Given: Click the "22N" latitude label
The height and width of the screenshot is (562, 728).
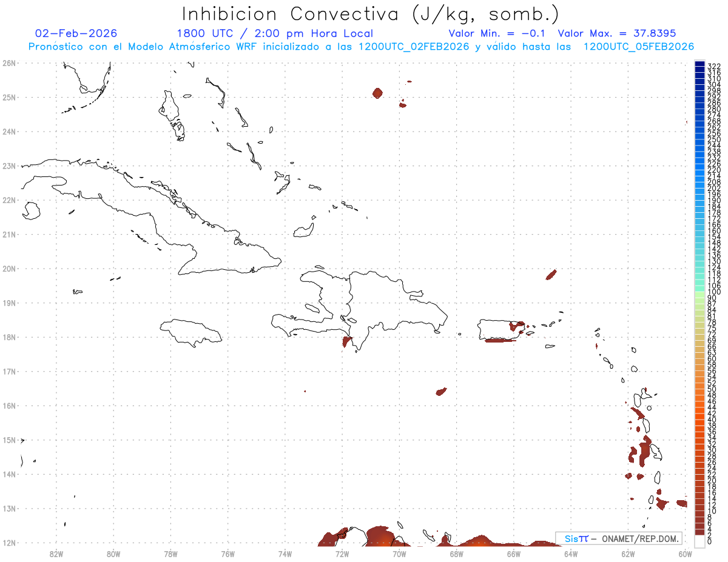Looking at the screenshot, I should [x=8, y=200].
